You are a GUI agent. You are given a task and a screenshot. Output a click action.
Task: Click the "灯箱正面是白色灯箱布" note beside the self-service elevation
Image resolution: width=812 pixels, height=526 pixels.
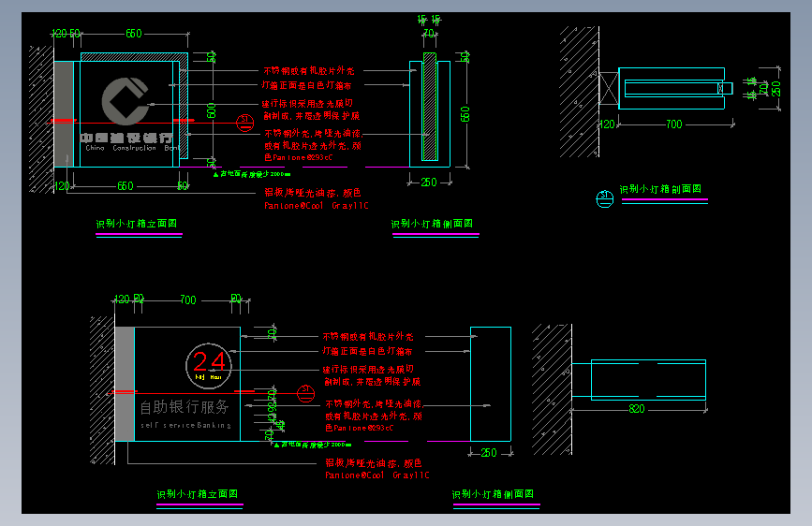click(367, 351)
